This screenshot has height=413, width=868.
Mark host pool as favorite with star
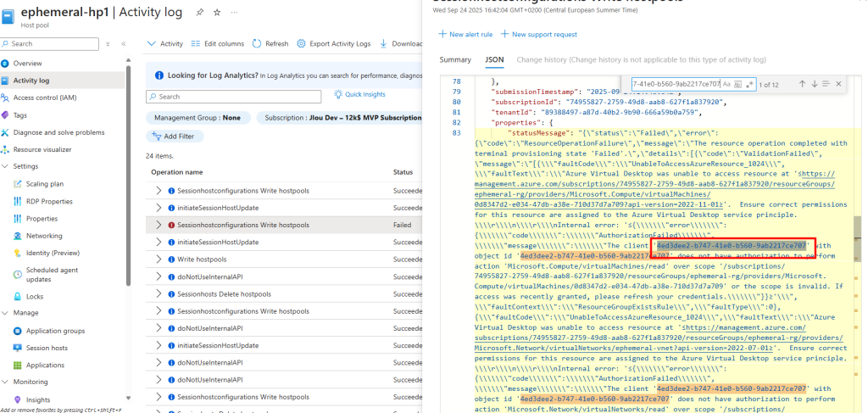[x=217, y=13]
